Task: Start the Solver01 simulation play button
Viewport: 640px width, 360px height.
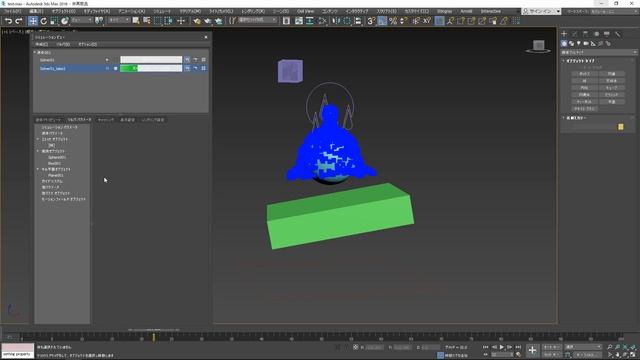Action: coord(107,60)
